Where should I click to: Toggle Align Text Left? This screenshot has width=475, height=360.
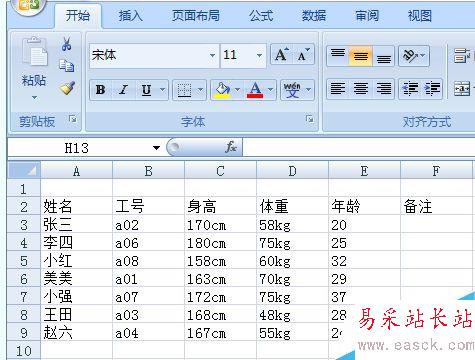(x=338, y=89)
